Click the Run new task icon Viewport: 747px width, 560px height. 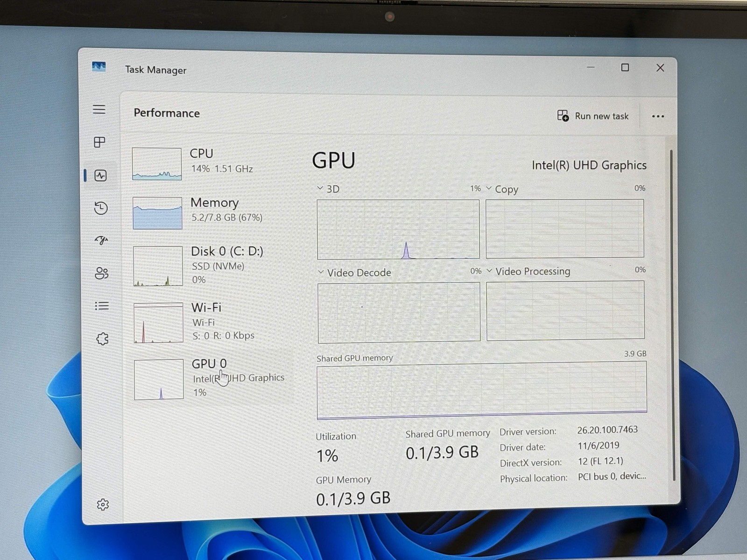click(x=563, y=116)
